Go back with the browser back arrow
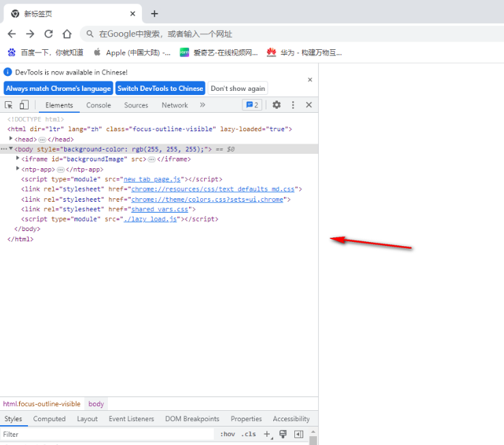Viewport: 504px width, 445px height. click(12, 33)
